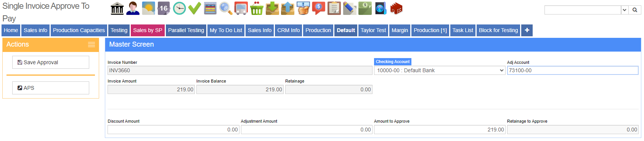Click the Actions panel title

18,44
